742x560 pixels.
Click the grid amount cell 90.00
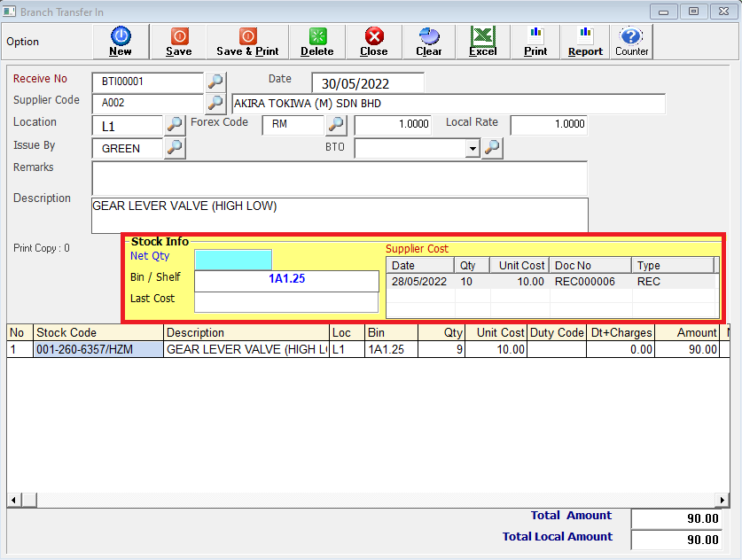pos(687,349)
